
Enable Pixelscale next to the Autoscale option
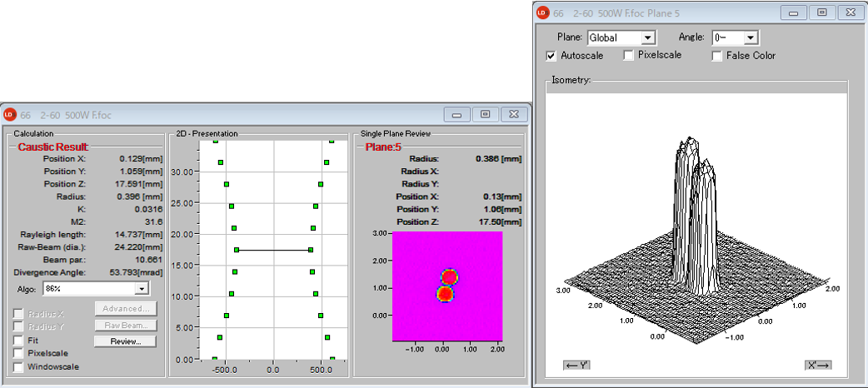click(629, 56)
